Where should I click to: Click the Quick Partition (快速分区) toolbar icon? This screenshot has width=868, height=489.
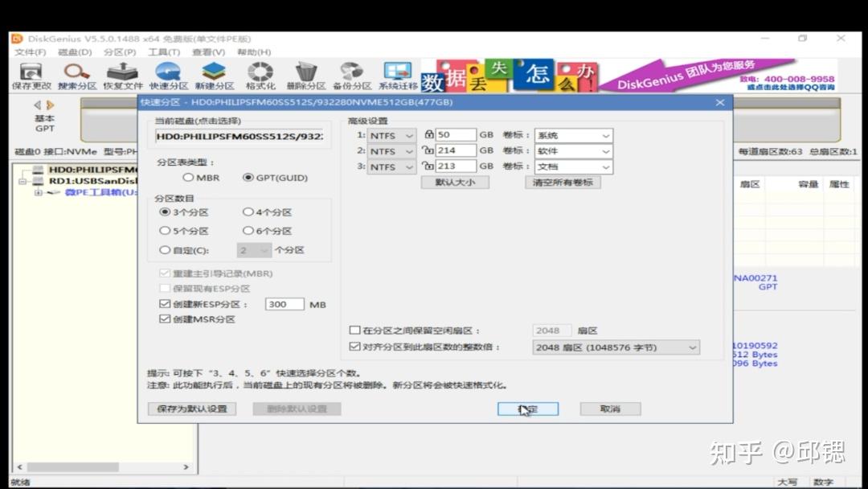click(168, 76)
